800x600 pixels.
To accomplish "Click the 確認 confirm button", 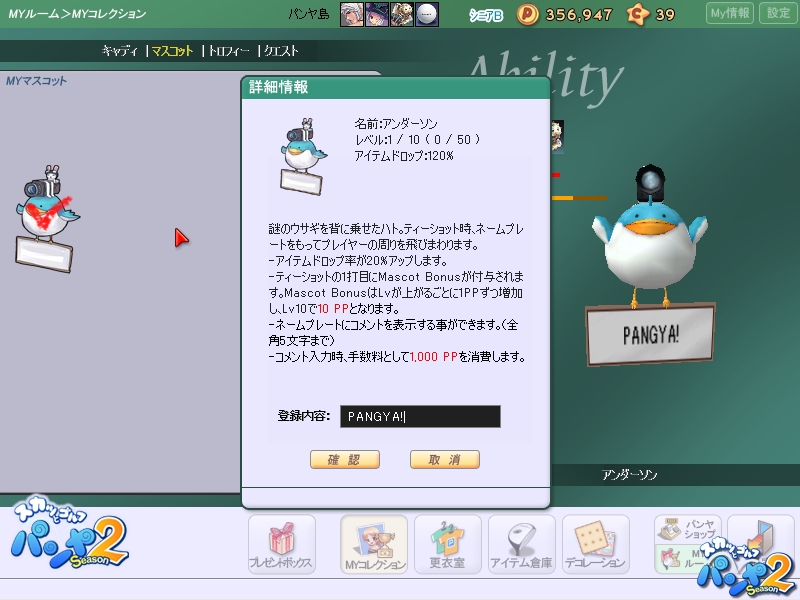I will pyautogui.click(x=345, y=459).
